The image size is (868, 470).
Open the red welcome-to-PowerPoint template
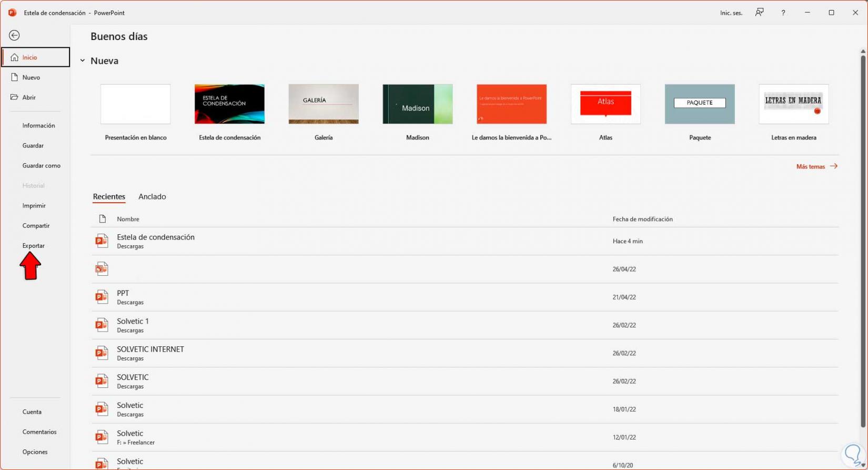[512, 104]
